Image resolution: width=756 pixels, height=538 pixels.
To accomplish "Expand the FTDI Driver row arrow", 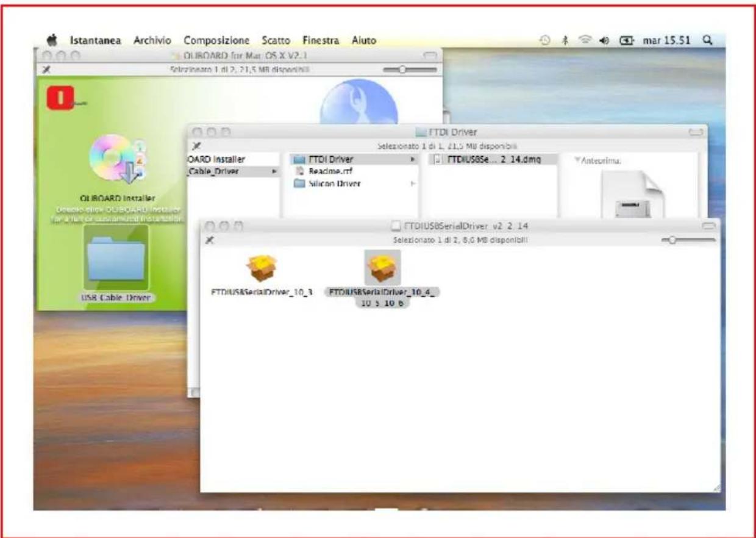I will click(413, 159).
